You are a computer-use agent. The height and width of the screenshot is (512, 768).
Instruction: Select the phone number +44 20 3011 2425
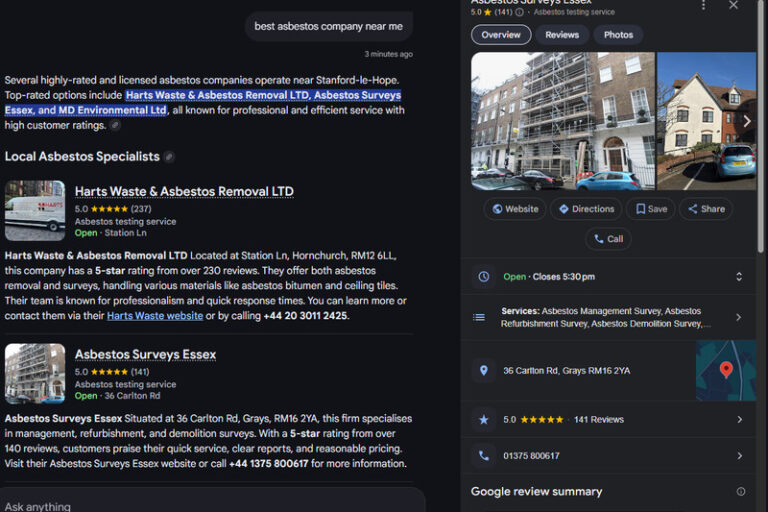click(305, 316)
